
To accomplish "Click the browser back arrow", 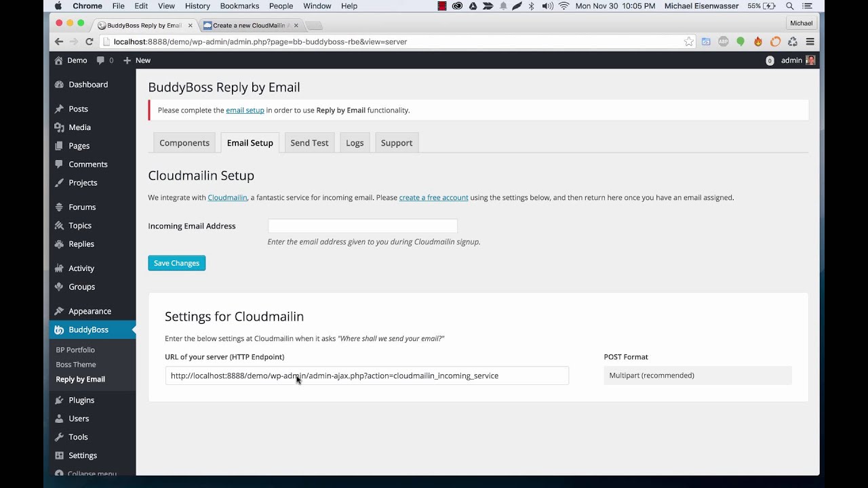I will coord(59,41).
